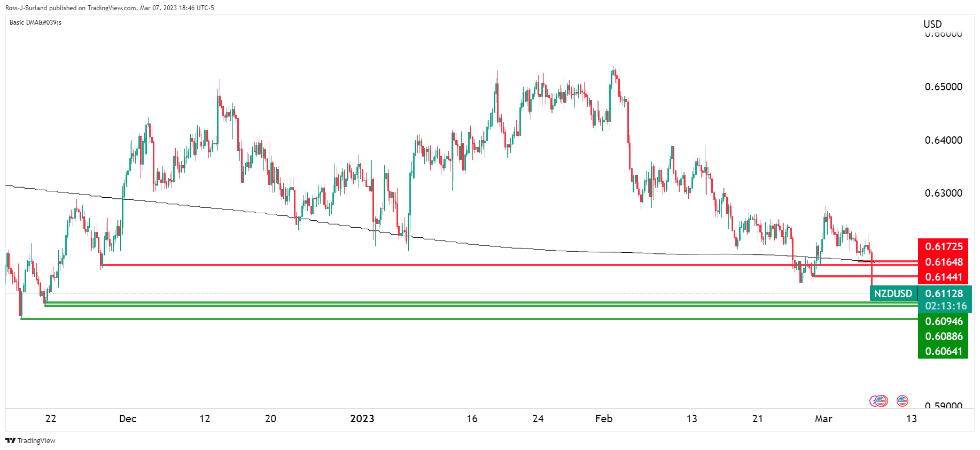Select the Basic DMA's indicator label
Image resolution: width=980 pixels, height=450 pixels.
point(35,22)
